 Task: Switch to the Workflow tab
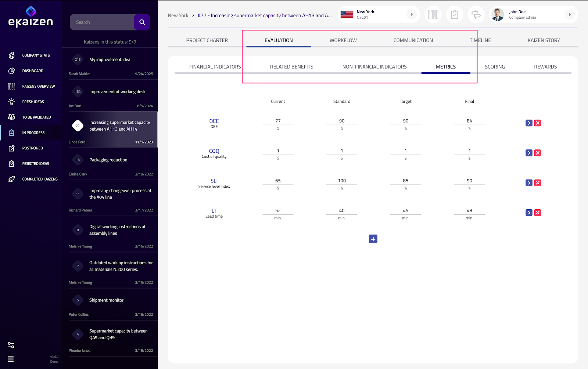click(343, 40)
